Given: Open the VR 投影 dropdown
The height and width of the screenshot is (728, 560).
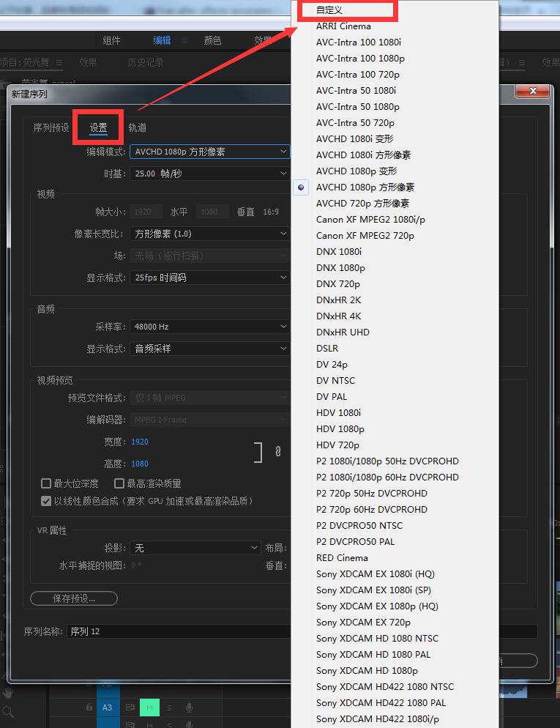Looking at the screenshot, I should tap(195, 549).
